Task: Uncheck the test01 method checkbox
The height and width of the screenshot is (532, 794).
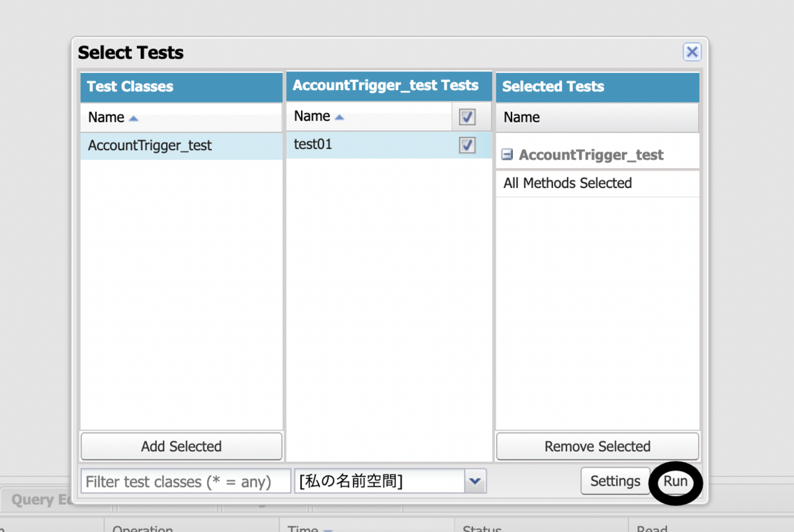Action: pyautogui.click(x=467, y=145)
